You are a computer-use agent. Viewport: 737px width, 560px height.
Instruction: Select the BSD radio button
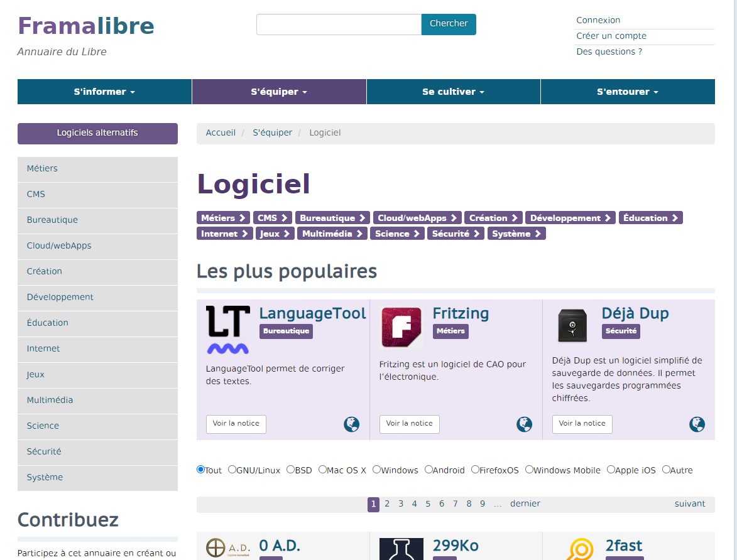click(290, 470)
